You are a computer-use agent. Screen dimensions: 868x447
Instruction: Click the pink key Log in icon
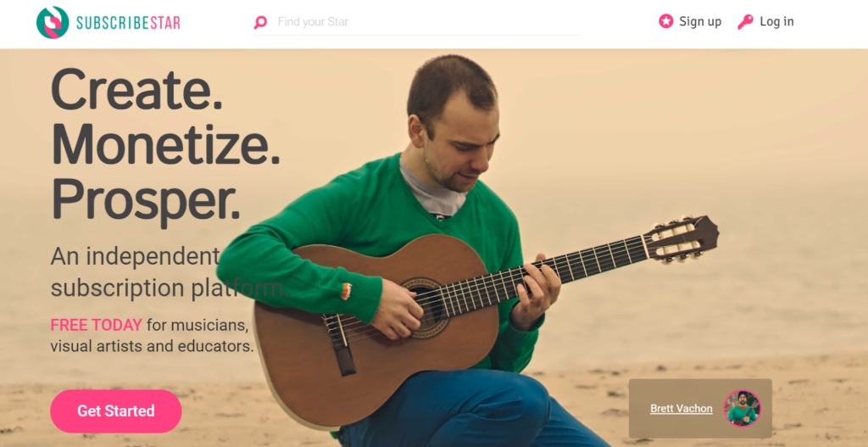coord(746,22)
